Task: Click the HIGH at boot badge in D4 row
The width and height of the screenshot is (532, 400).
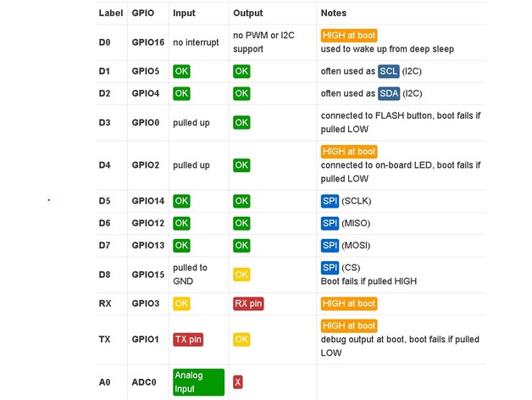Action: (348, 152)
